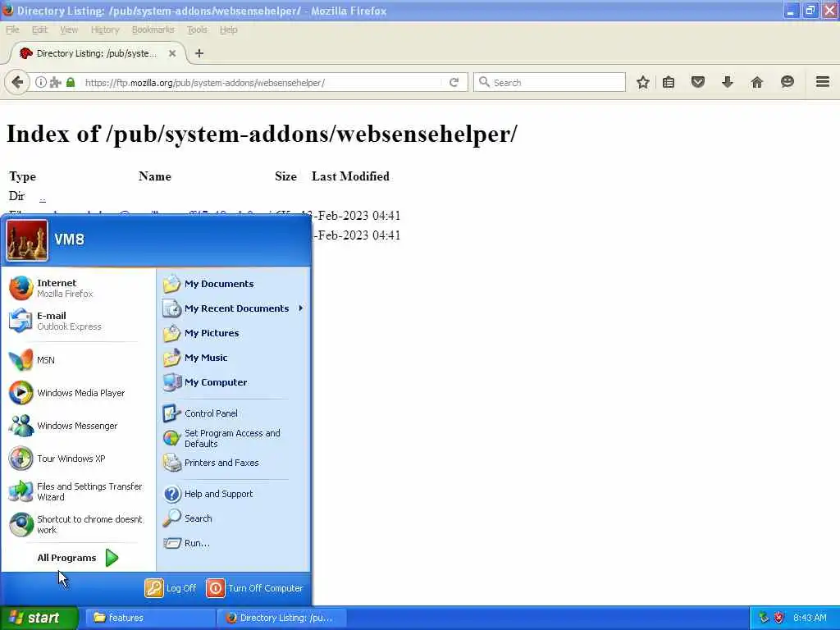
Task: Click the Firefox back arrow button
Action: (17, 83)
